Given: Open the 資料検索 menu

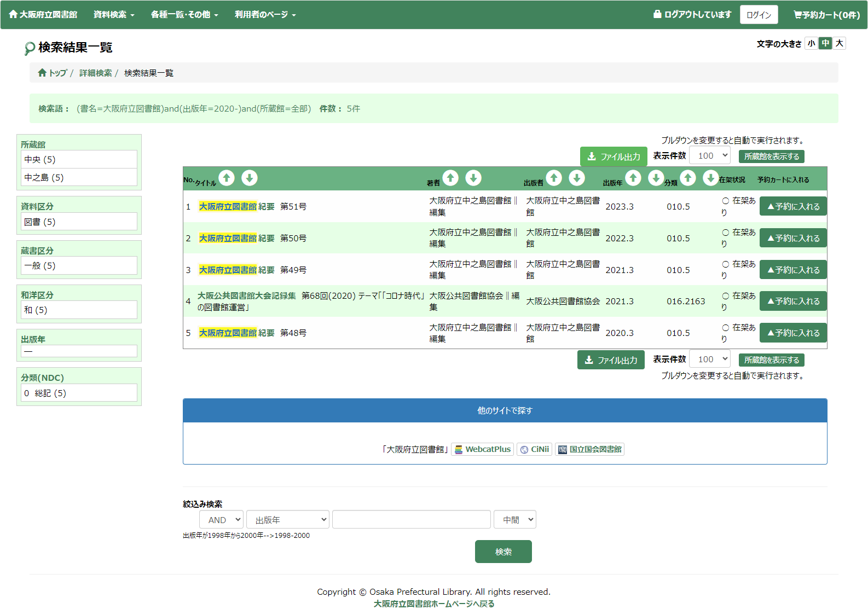Looking at the screenshot, I should [x=114, y=15].
